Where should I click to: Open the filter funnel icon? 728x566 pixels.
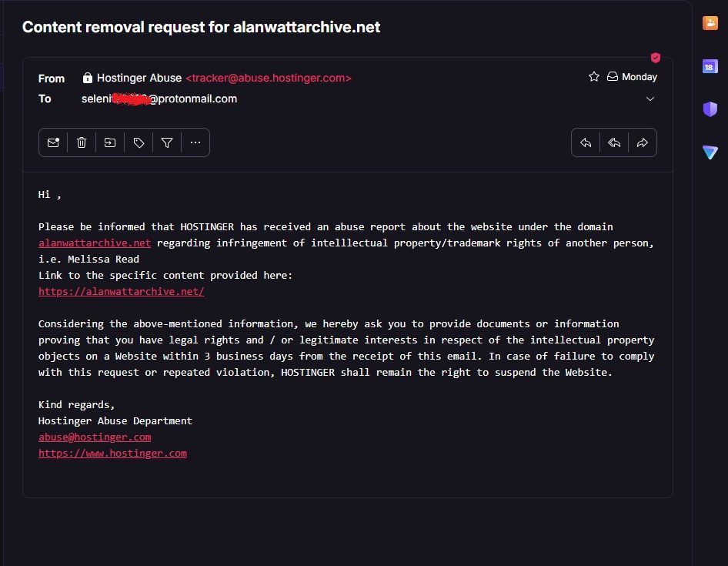[x=167, y=142]
